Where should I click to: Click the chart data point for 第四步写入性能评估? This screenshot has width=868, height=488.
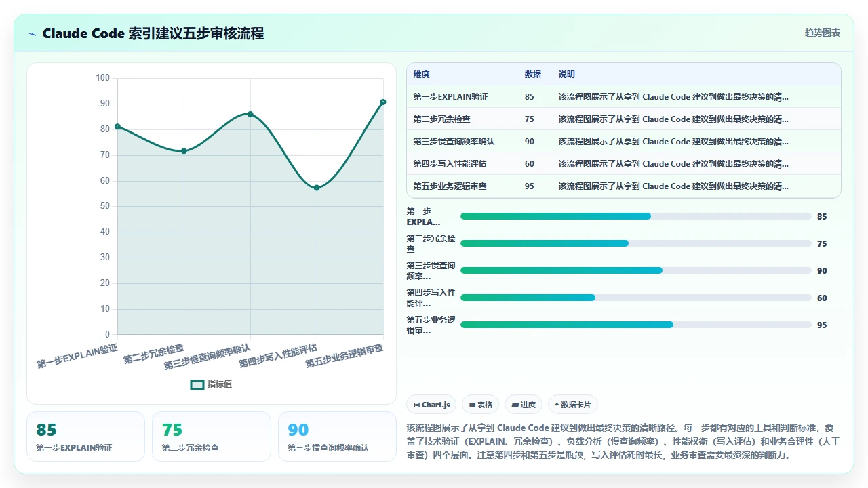point(317,188)
